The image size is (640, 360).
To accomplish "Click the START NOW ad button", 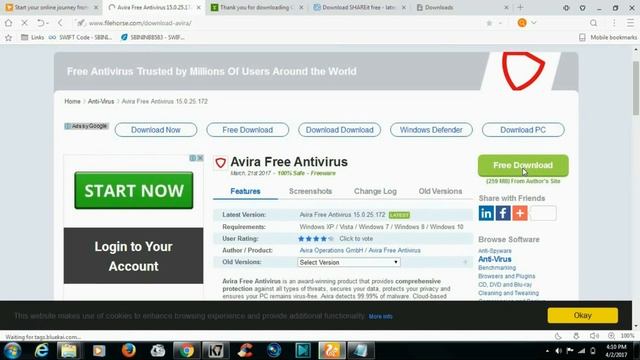I will [x=133, y=191].
